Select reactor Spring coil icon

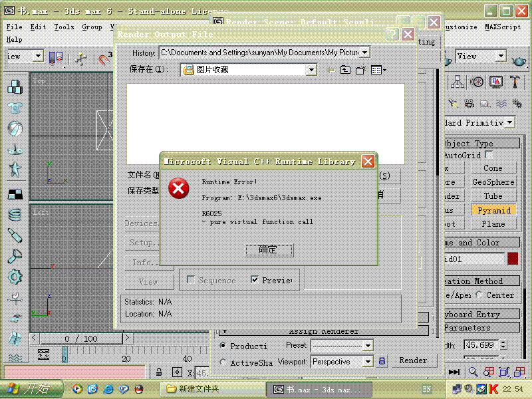coord(15,214)
